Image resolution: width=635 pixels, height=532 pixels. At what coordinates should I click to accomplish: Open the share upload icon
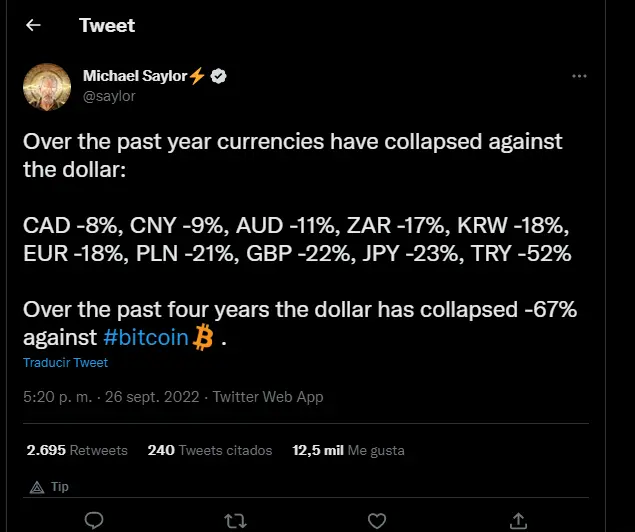coord(518,521)
